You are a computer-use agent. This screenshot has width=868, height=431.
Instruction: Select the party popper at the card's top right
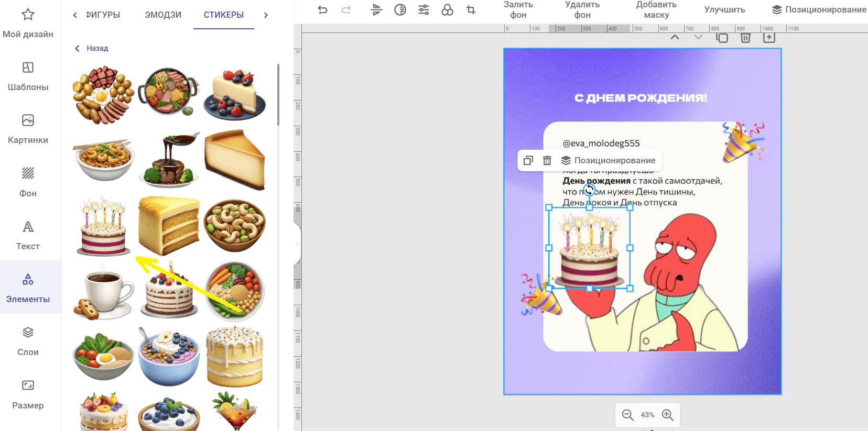tap(743, 142)
